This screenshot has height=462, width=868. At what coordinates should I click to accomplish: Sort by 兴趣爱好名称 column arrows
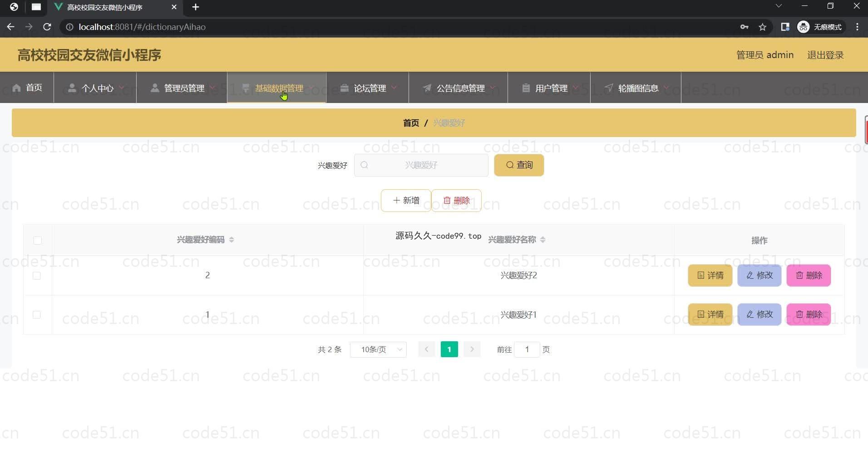coord(543,240)
